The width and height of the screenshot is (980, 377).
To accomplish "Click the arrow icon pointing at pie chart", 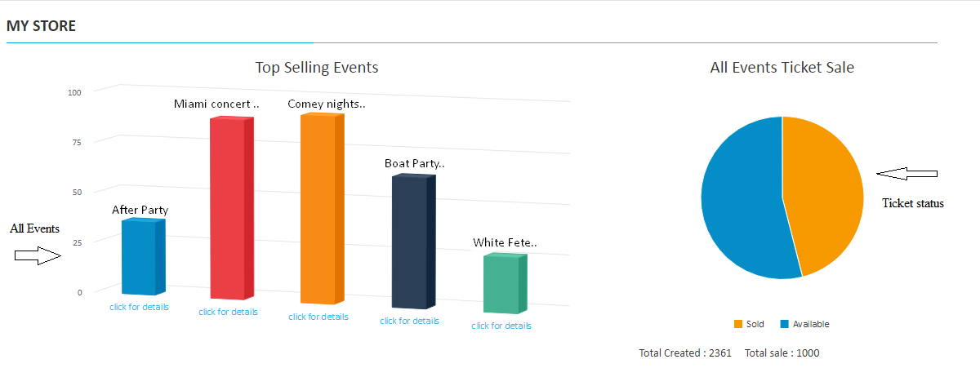I will pos(906,173).
